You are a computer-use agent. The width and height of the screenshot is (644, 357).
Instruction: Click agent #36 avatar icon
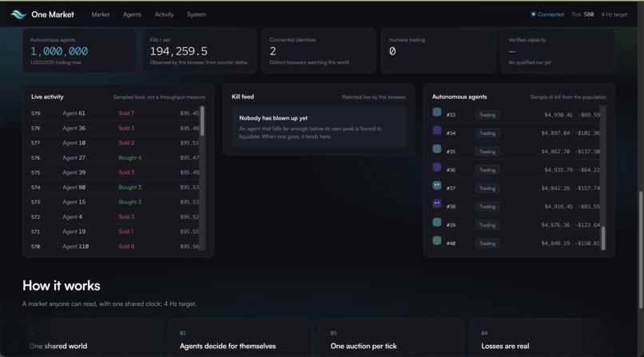pyautogui.click(x=437, y=167)
